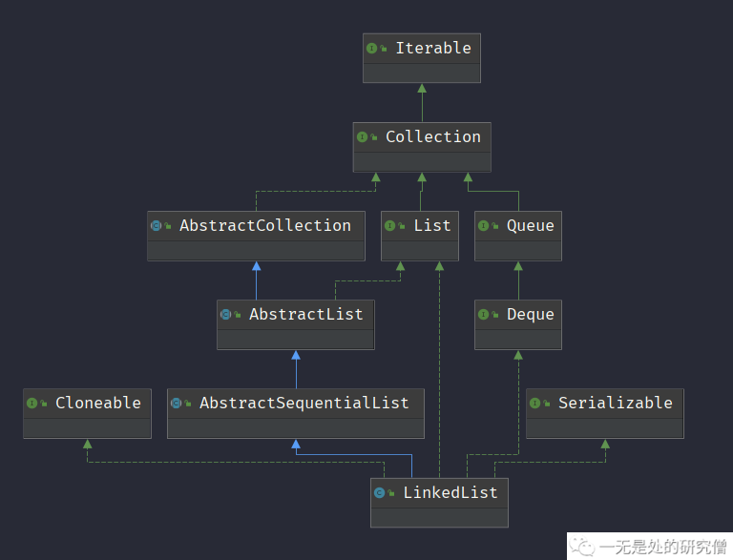733x560 pixels.
Task: Click the class icon beside LinkedList
Action: pos(380,492)
